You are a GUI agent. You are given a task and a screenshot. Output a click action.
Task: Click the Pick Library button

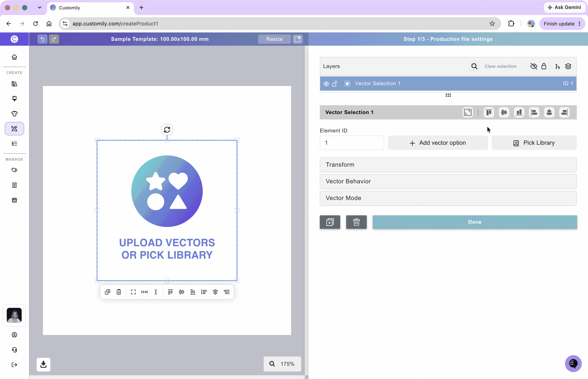(x=534, y=143)
